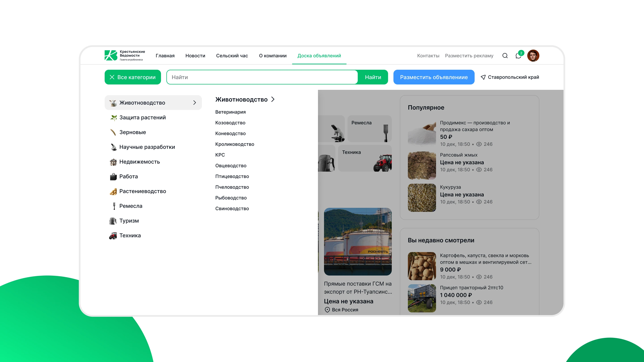Click the house icon for Недвижемость
This screenshot has width=644, height=362.
pyautogui.click(x=113, y=162)
